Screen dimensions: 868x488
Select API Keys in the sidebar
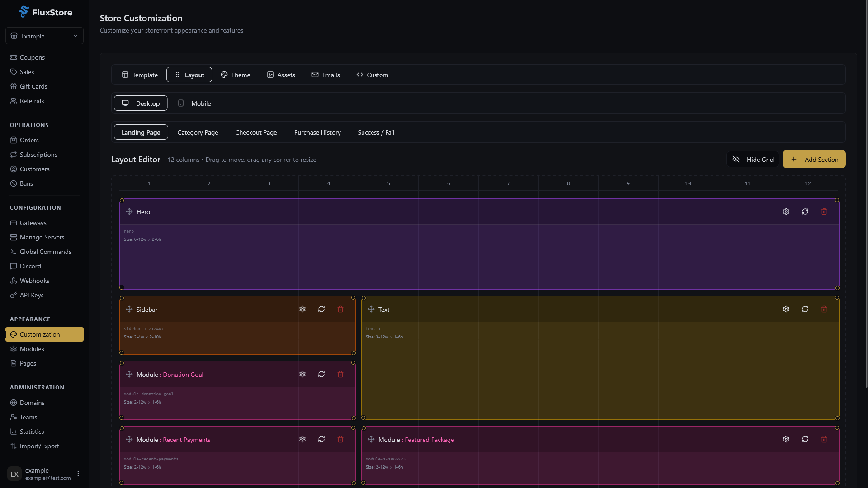tap(31, 295)
